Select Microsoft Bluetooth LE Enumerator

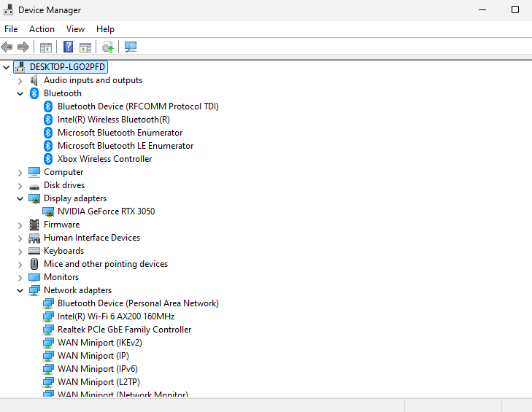coord(126,146)
